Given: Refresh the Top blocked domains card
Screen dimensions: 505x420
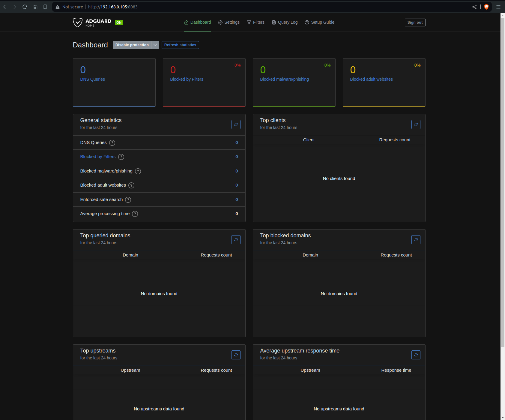Looking at the screenshot, I should [x=416, y=240].
